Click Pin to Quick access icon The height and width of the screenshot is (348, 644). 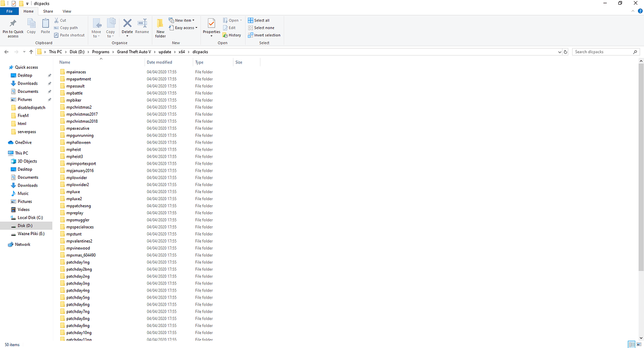(x=13, y=23)
